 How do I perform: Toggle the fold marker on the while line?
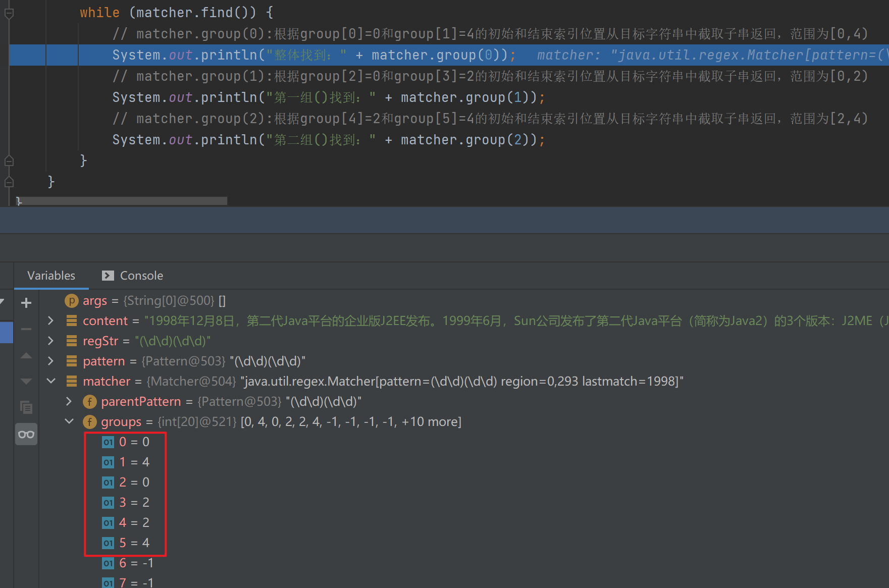tap(9, 13)
